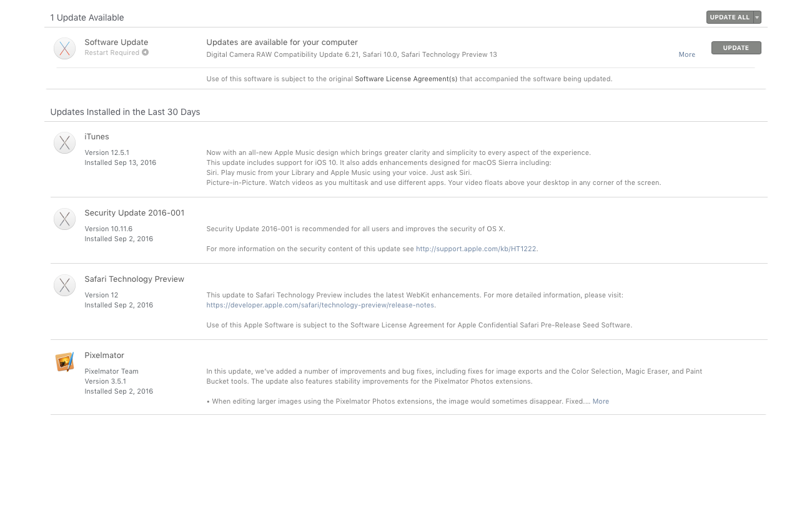Viewport: 812px width, 508px height.
Task: Select the iTunes title text
Action: point(97,136)
